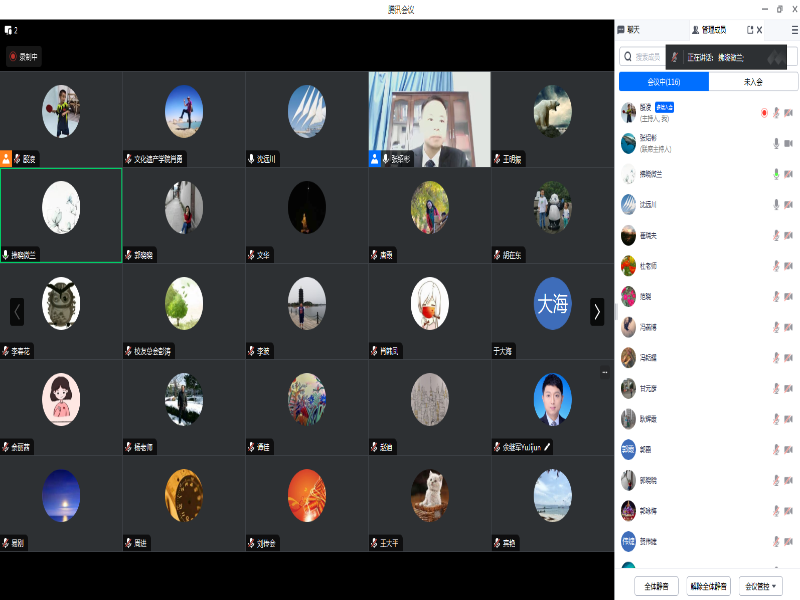Select 张绍彬's live video tile
The width and height of the screenshot is (800, 600).
point(429,118)
